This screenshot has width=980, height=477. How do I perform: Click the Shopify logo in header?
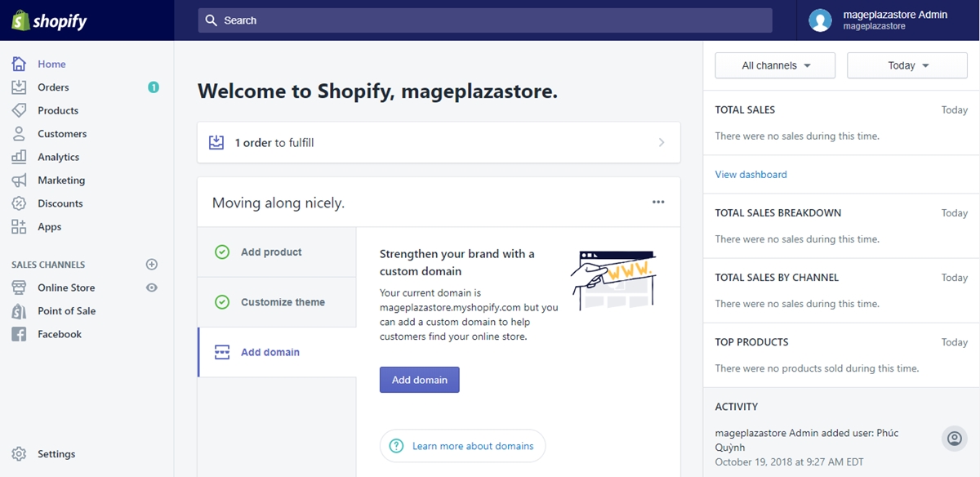coord(49,21)
